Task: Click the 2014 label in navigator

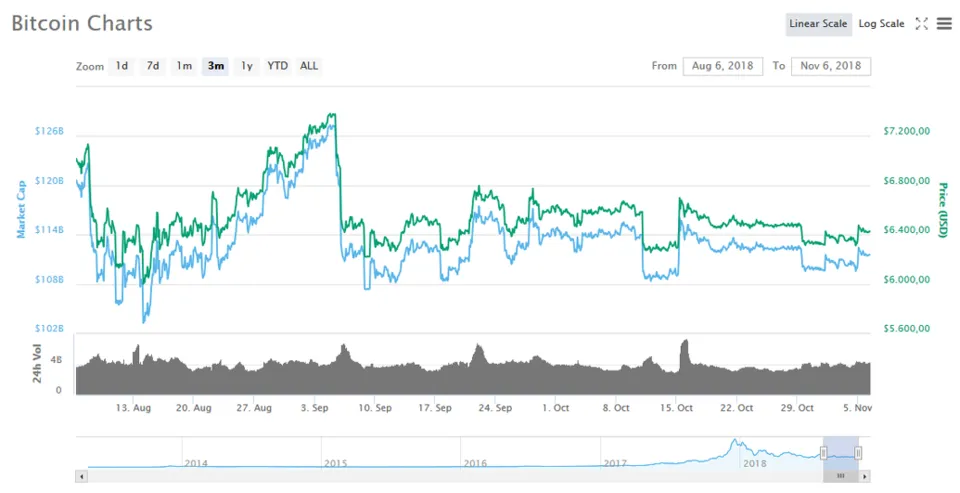Action: [196, 464]
